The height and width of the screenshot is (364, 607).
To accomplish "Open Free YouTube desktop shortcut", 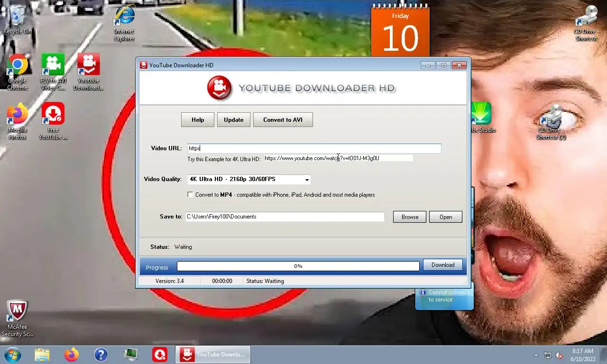I will point(53,122).
